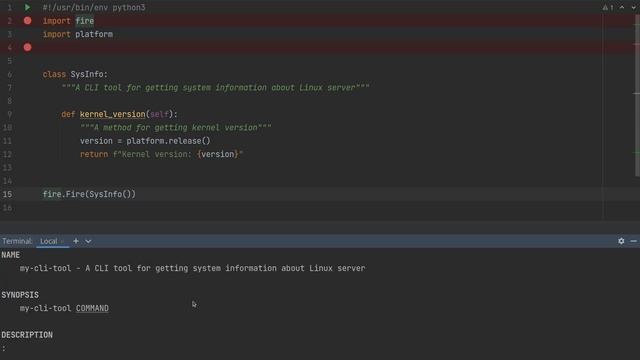Click the green run arrow on line 1
The image size is (640, 360).
27,7
